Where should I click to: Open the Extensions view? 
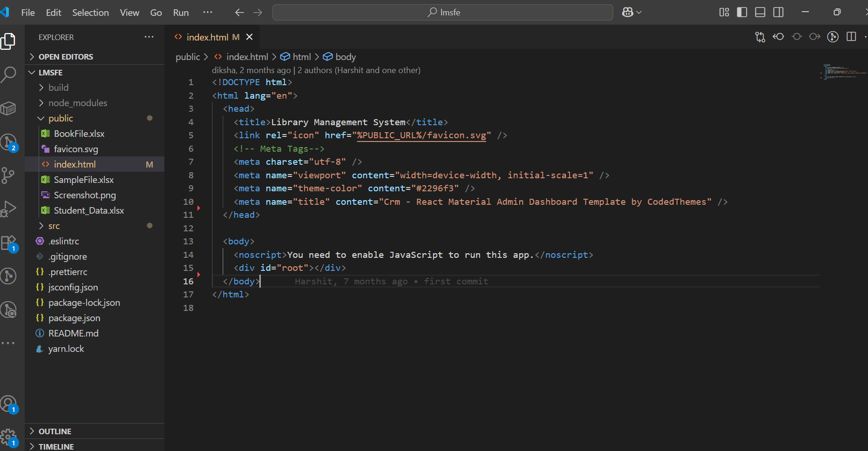point(8,243)
